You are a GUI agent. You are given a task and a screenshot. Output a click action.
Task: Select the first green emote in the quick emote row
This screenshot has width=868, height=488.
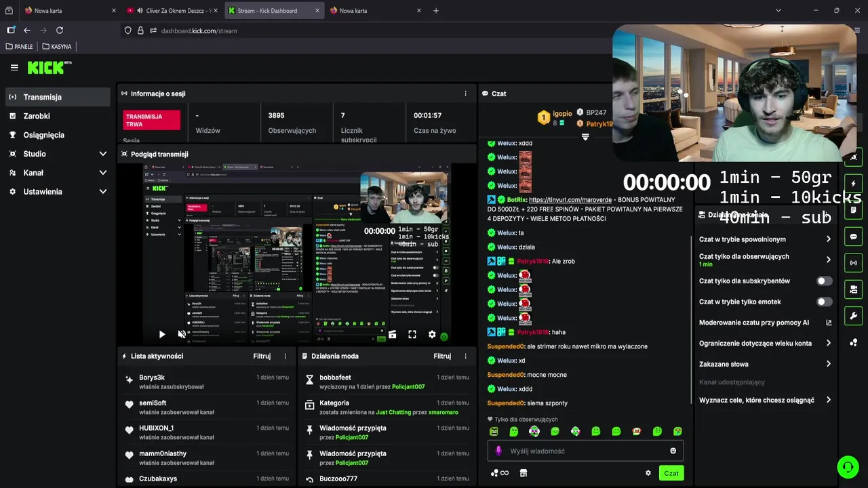point(494,431)
